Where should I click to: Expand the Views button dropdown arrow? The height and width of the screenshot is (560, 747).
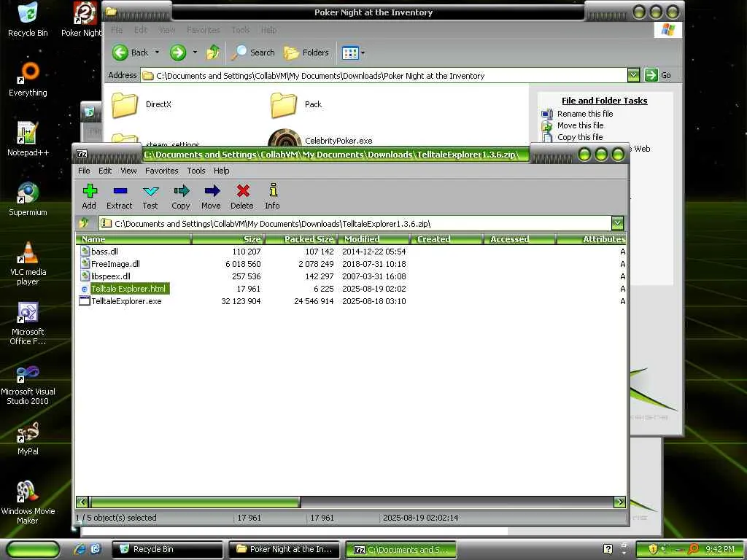[363, 52]
